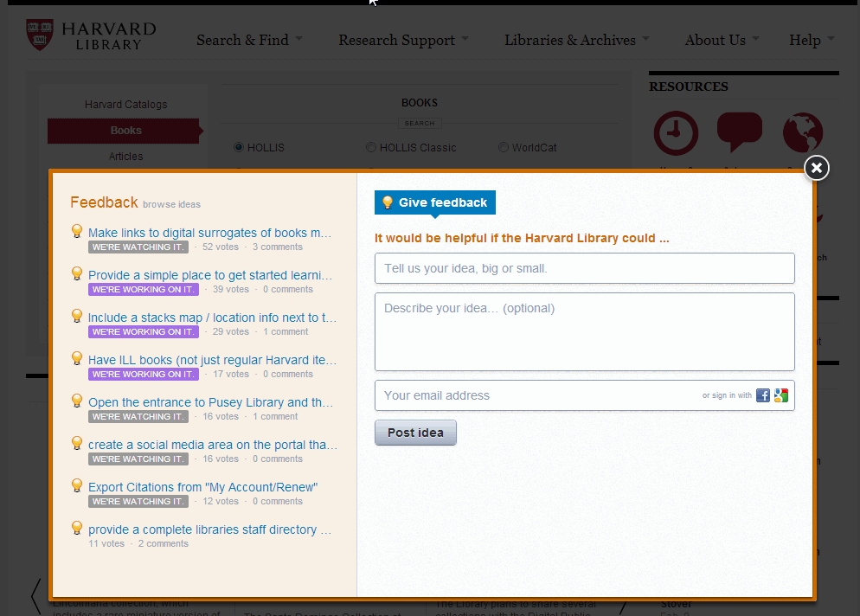Click lightbulb beside 'Open the entrance to Pusey'

[x=77, y=401]
